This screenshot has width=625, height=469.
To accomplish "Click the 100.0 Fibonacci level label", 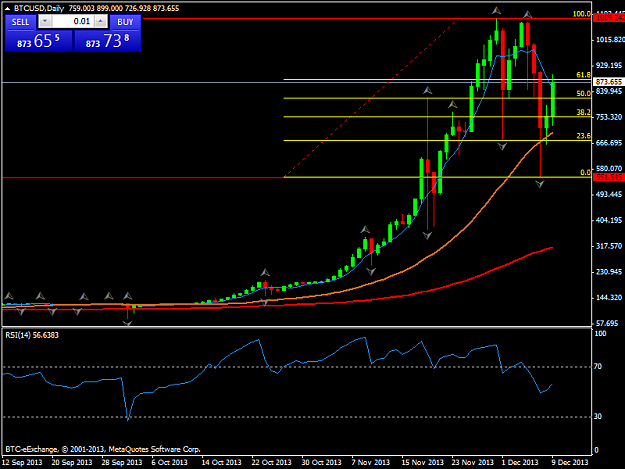I will [582, 14].
